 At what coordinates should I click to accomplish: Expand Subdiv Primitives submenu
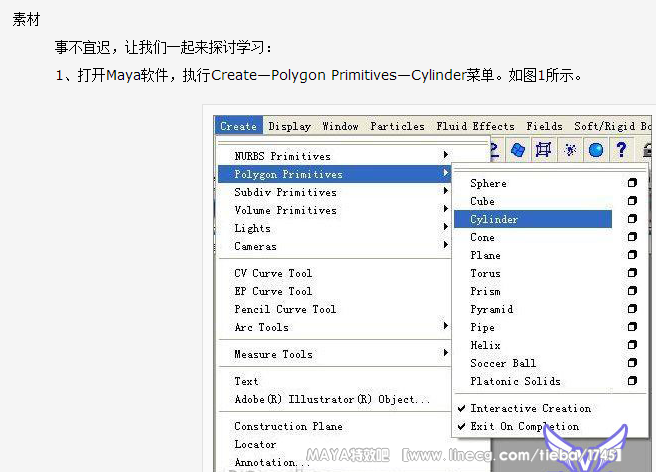pos(334,192)
